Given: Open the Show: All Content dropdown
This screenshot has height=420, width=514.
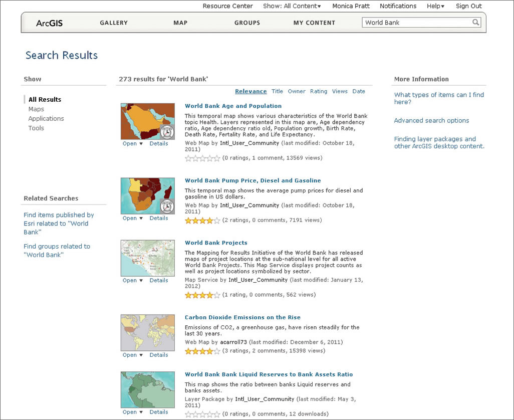Looking at the screenshot, I should (x=292, y=6).
